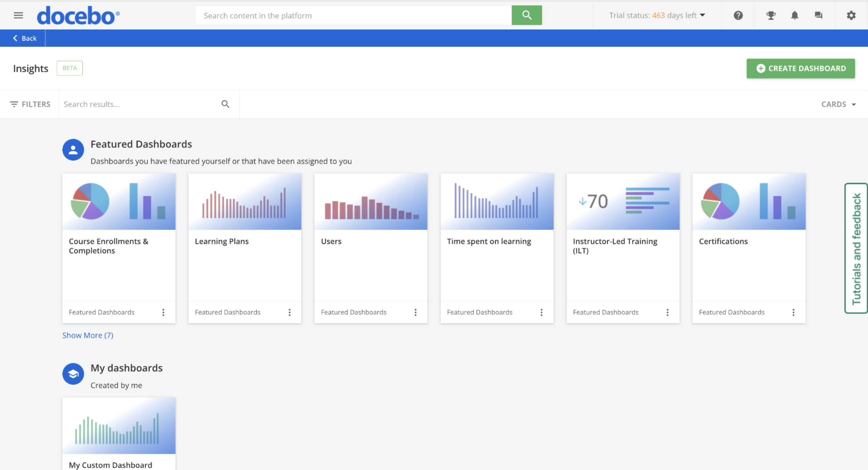Open the Time spent on learning thumbnail
This screenshot has height=470, width=868.
(496, 202)
